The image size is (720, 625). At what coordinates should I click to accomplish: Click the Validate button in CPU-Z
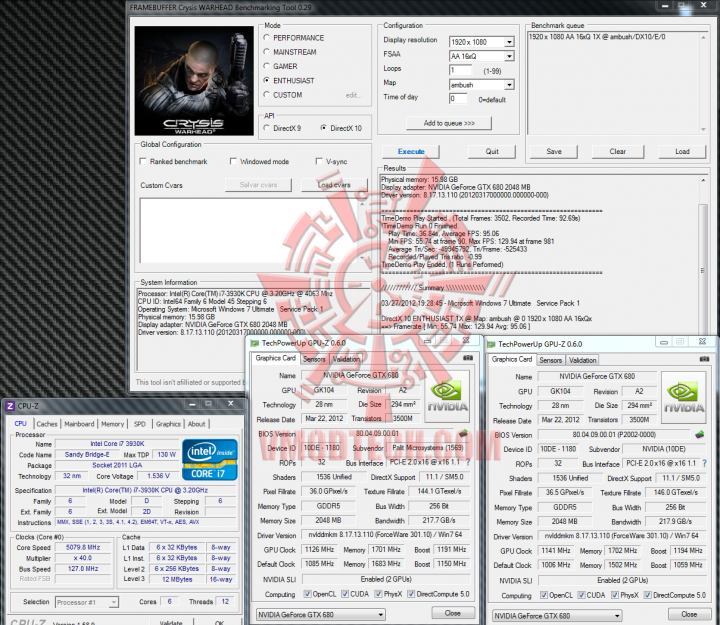click(171, 622)
